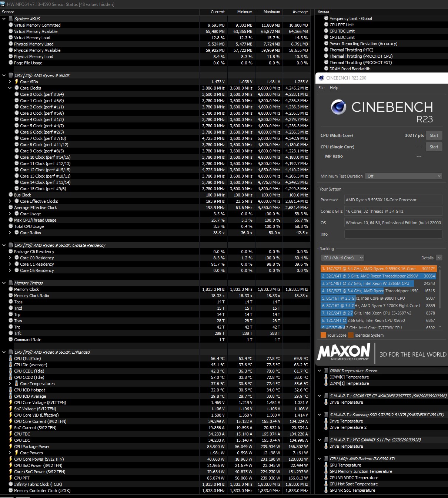The image size is (448, 498).
Task: Click the chip icon for Memory Timings group
Action: click(11, 283)
